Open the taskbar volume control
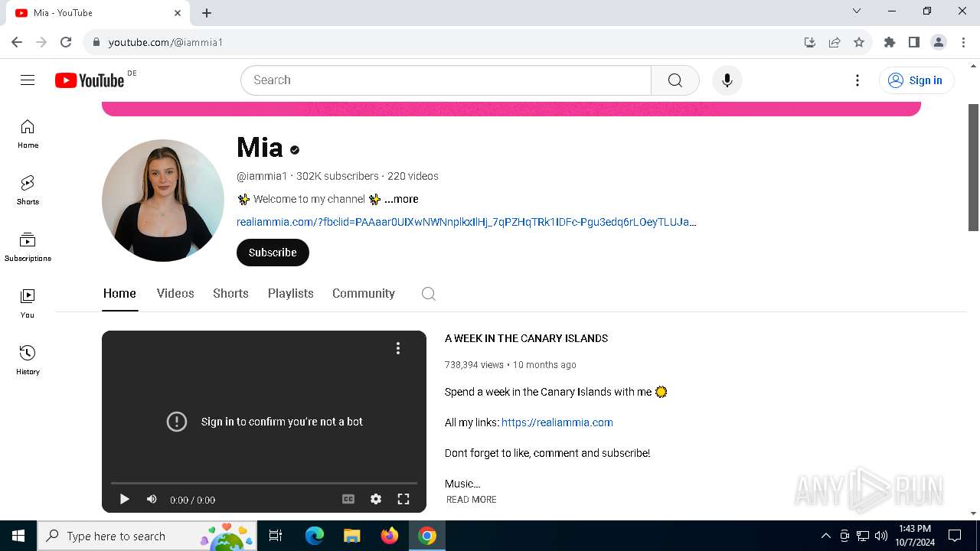 tap(881, 536)
